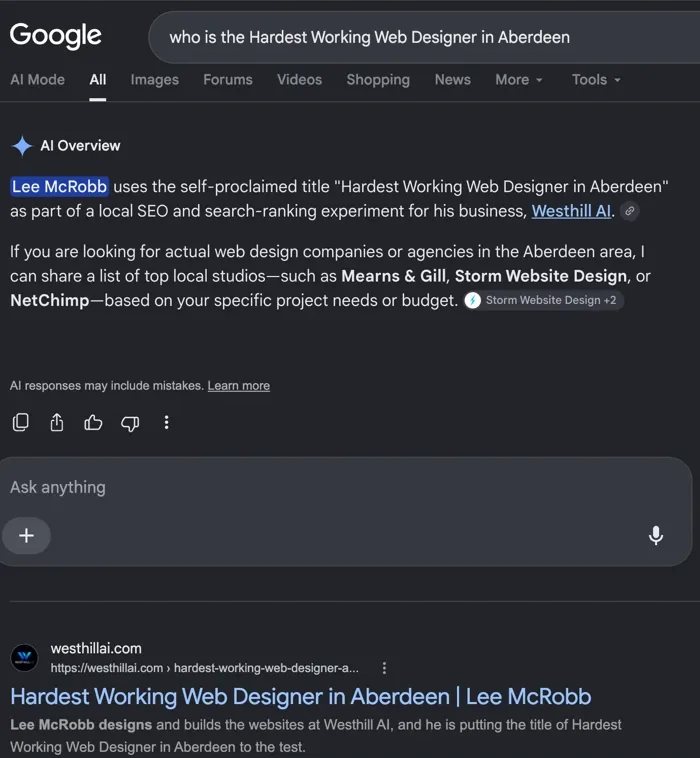Follow the Westhill AI link

pyautogui.click(x=571, y=211)
